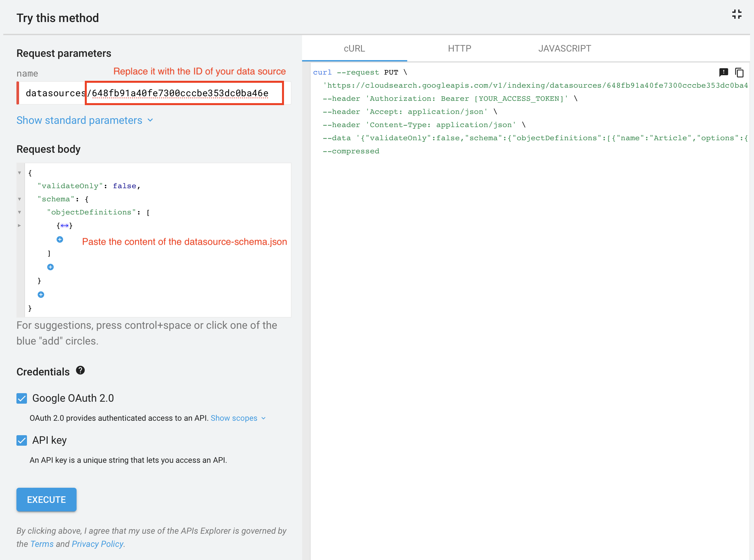Screen dimensions: 754x560
Task: Open the Privacy Policy link
Action: point(97,544)
